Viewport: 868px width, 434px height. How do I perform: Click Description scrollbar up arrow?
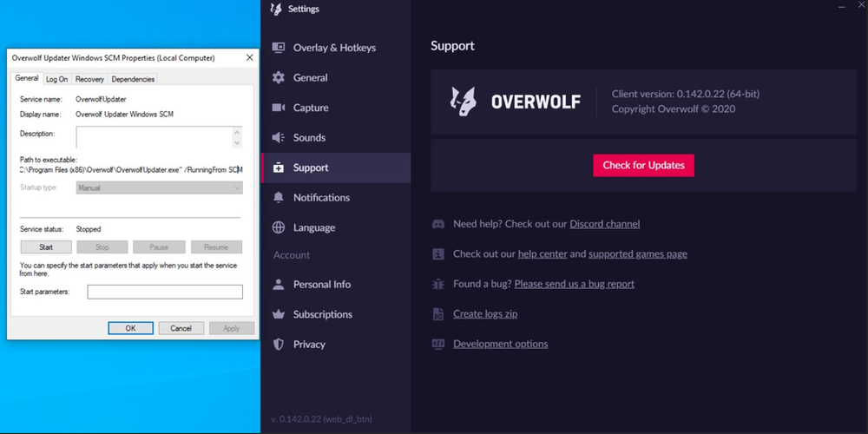coord(238,132)
